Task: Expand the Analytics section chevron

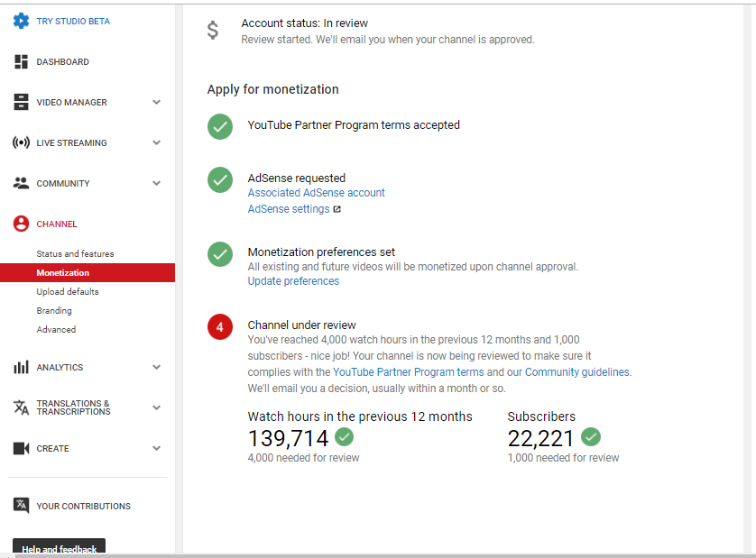Action: [x=156, y=367]
